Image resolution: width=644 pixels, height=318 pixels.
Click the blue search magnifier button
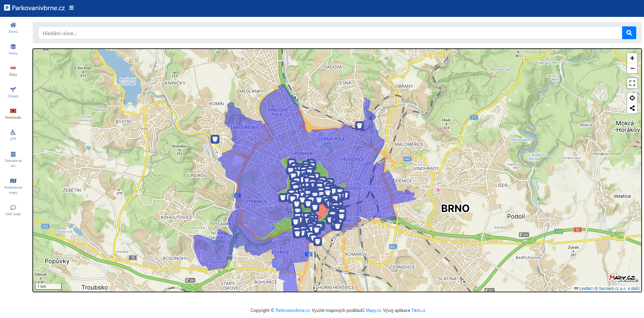(x=629, y=33)
